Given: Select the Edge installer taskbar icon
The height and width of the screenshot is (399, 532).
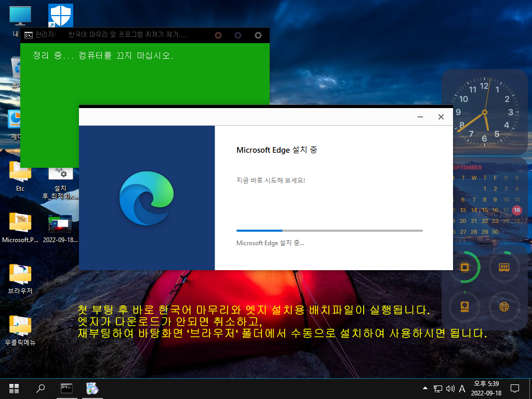Looking at the screenshot, I should pos(92,389).
